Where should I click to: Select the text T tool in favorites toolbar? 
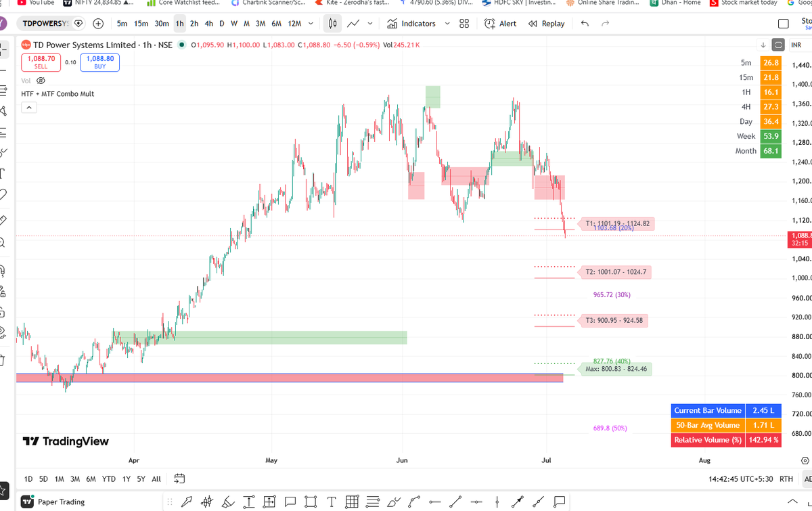click(332, 502)
